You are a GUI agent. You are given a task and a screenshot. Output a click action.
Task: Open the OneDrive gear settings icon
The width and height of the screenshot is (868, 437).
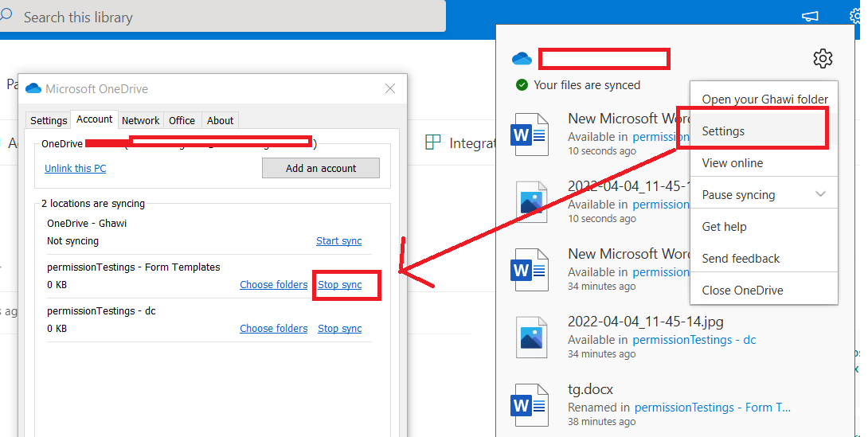823,58
